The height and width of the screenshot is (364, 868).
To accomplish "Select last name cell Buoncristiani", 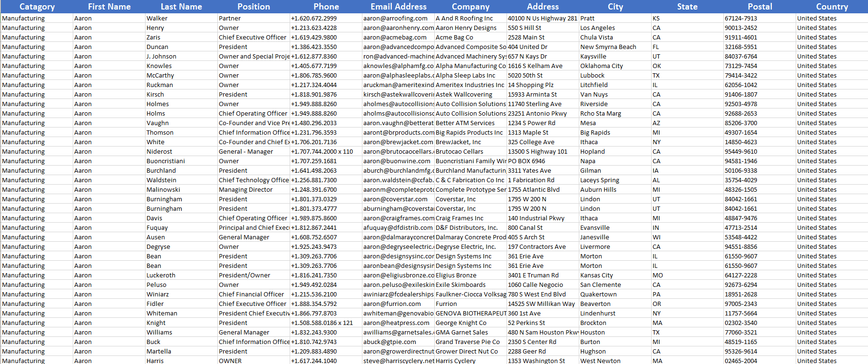I will click(x=181, y=161).
